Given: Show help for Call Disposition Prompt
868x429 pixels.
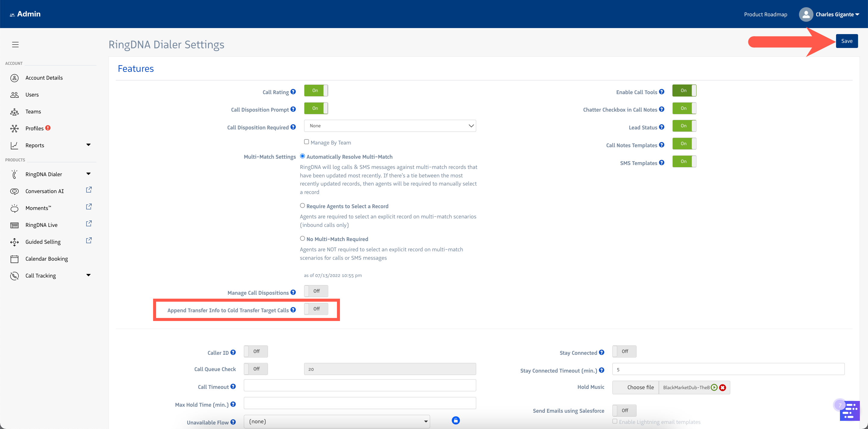Looking at the screenshot, I should tap(293, 109).
